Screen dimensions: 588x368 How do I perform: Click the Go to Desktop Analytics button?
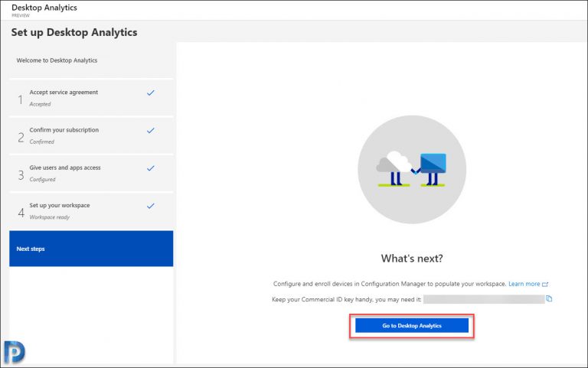[412, 325]
